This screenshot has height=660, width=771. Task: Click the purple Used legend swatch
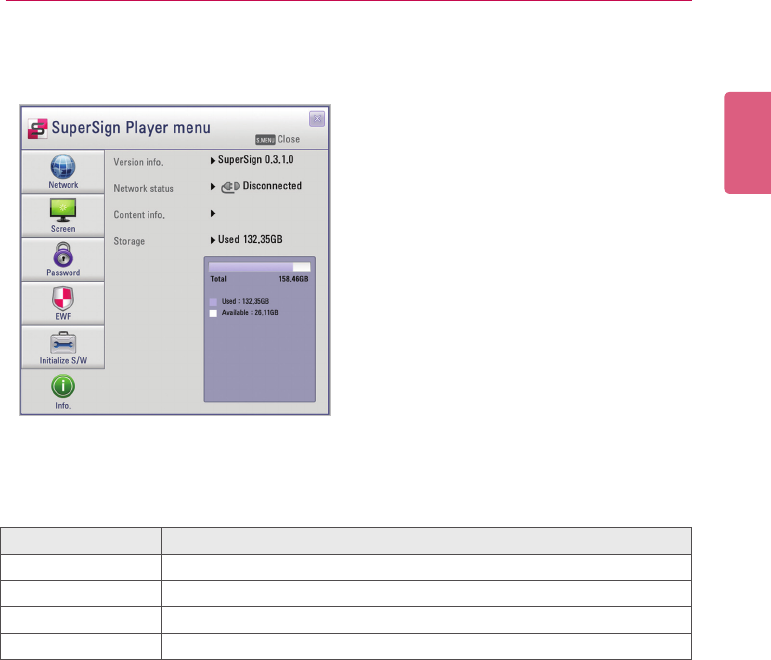click(213, 302)
